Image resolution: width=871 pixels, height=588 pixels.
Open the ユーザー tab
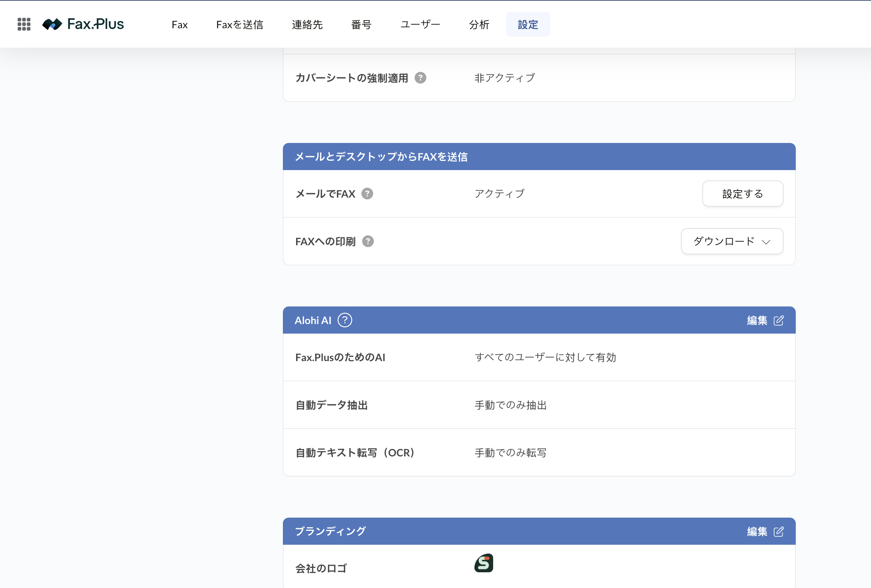(x=420, y=25)
